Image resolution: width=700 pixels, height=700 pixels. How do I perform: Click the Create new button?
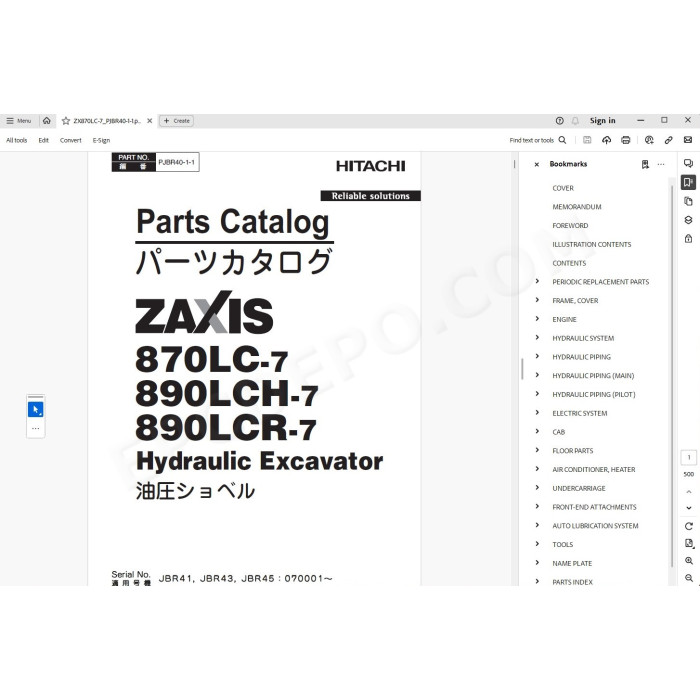pos(176,121)
